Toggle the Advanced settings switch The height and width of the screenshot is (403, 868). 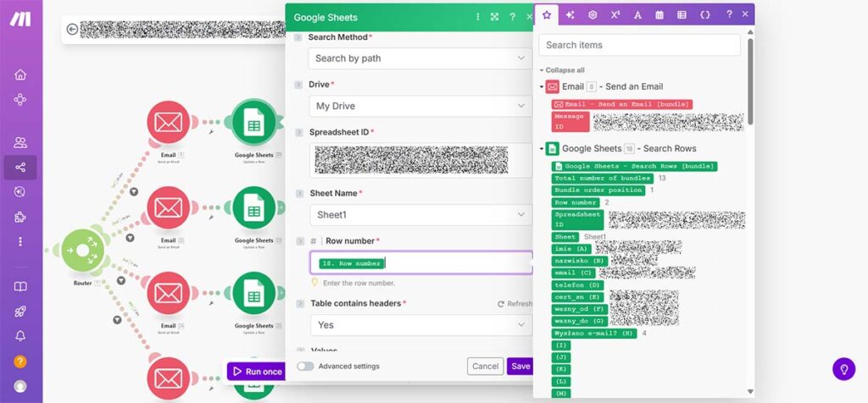coord(305,366)
